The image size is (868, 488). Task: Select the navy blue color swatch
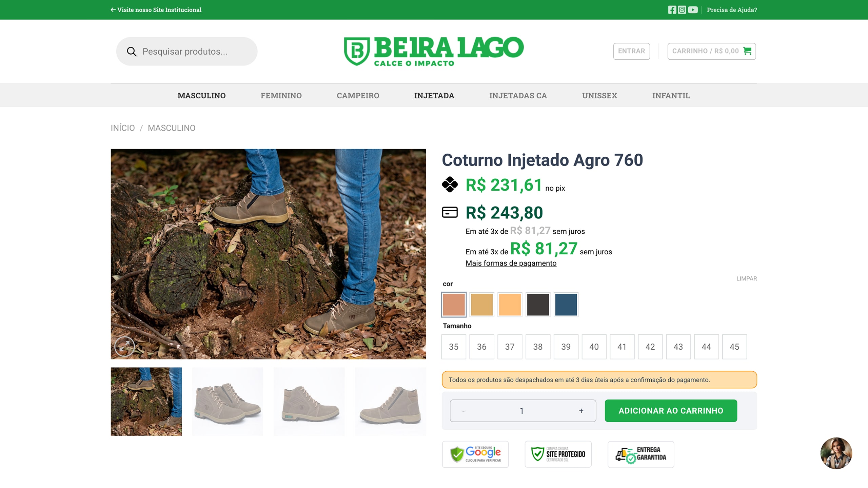566,305
